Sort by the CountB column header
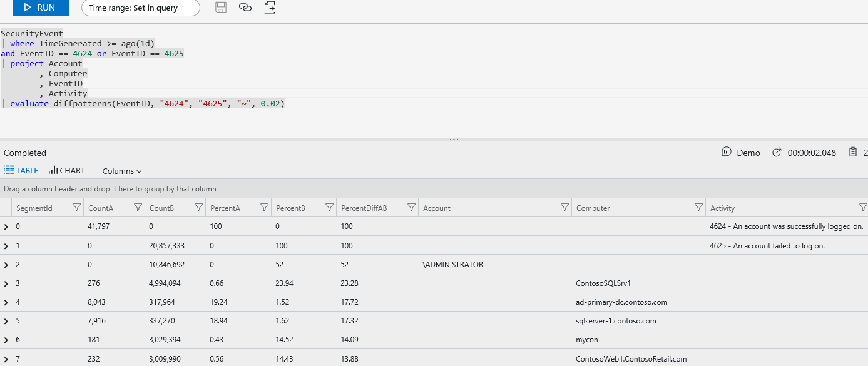This screenshot has height=366, width=868. coord(162,208)
